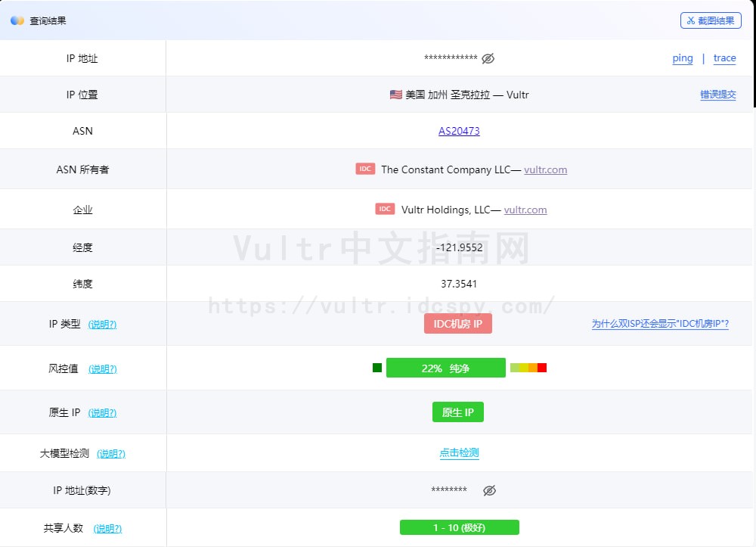Click the 查询结果 header logo icon

point(17,20)
